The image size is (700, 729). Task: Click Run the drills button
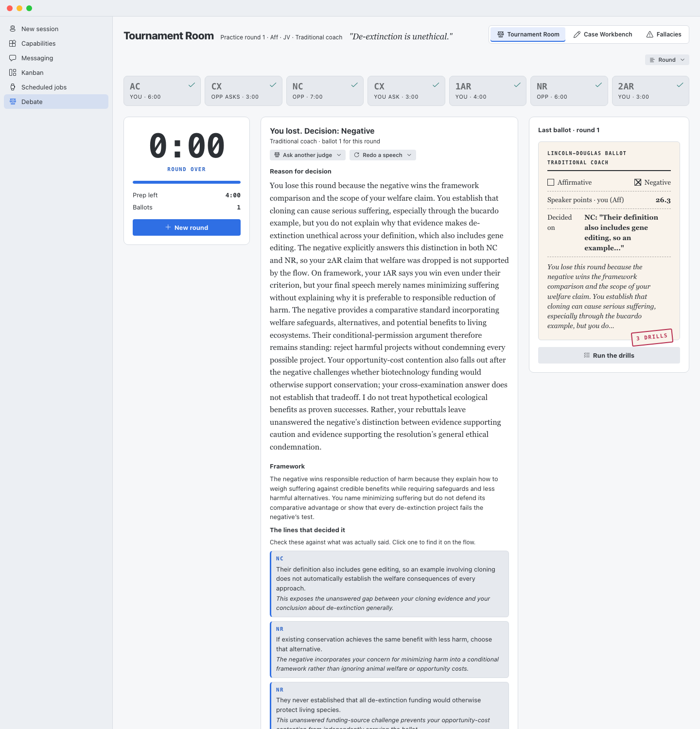click(x=609, y=355)
